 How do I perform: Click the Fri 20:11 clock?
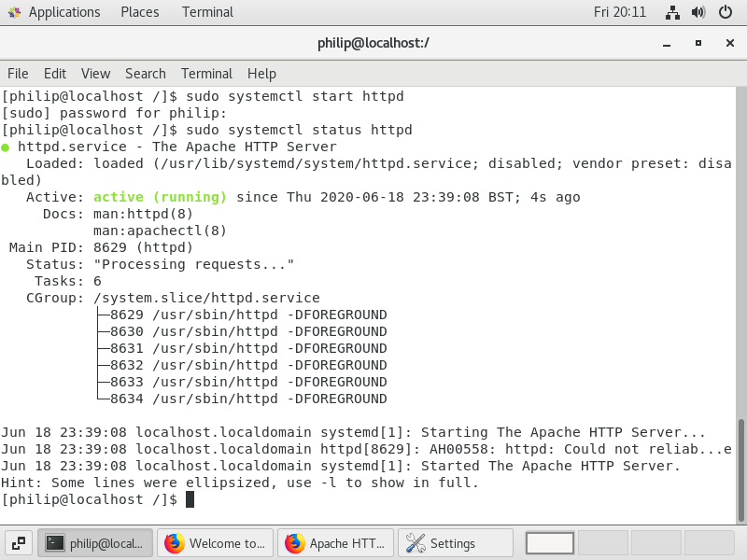coord(620,12)
